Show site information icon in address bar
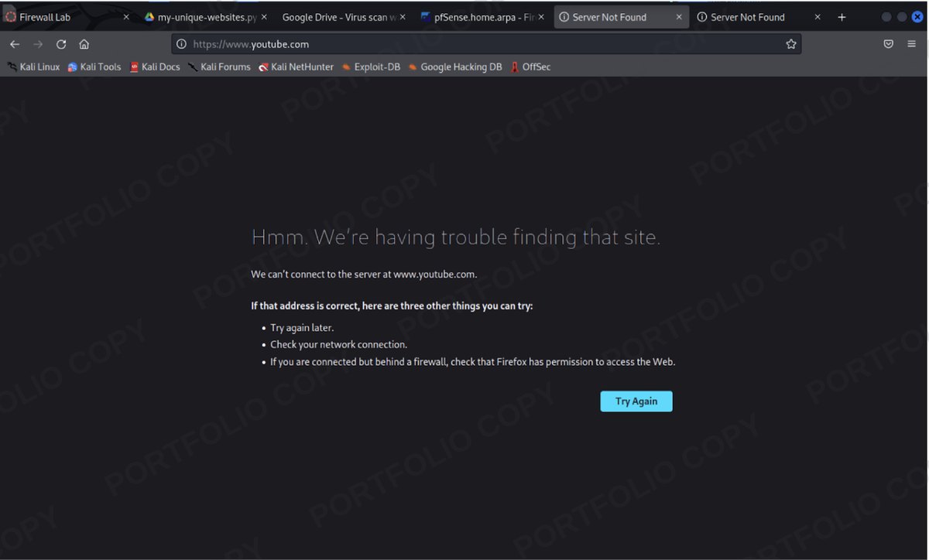The width and height of the screenshot is (929, 560). [181, 44]
